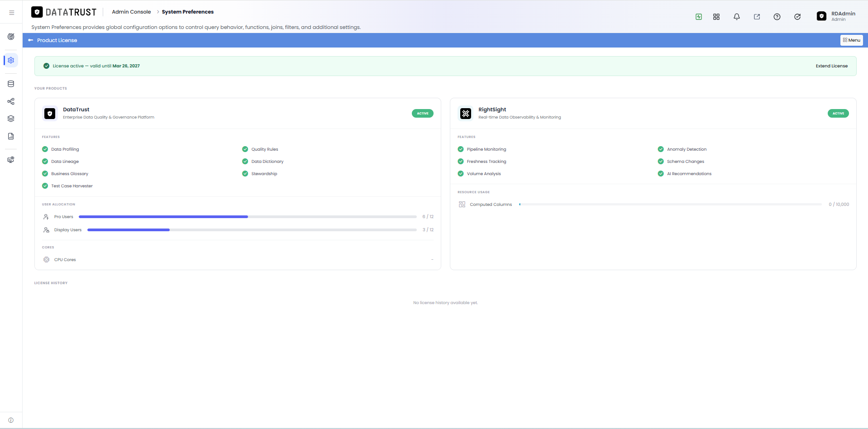Click the Business Glossary feature
Viewport: 868px width, 429px height.
(70, 174)
